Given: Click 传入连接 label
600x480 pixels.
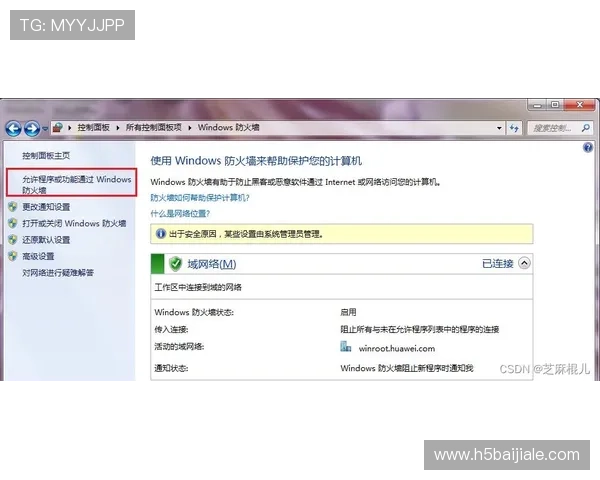Looking at the screenshot, I should tap(171, 330).
